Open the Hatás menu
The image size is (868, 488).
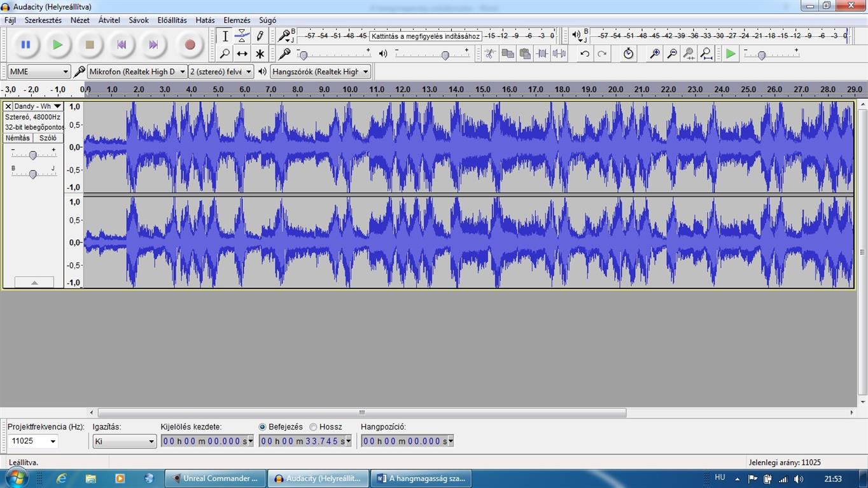click(x=205, y=20)
